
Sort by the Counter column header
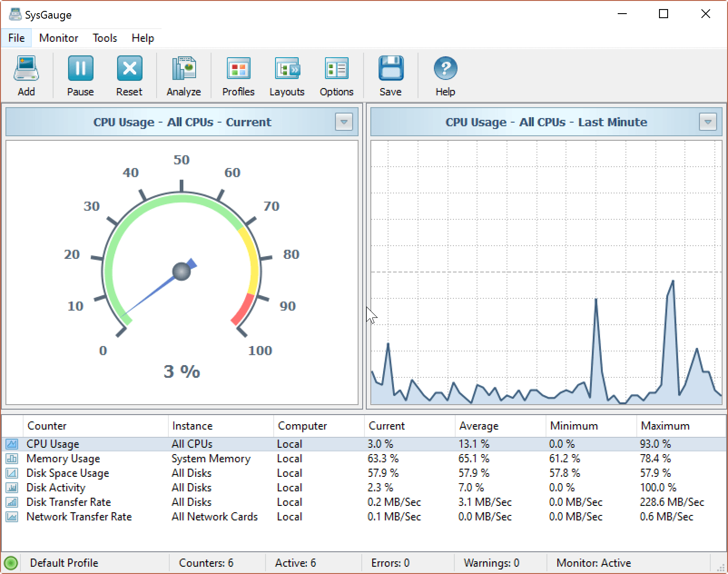click(x=47, y=426)
